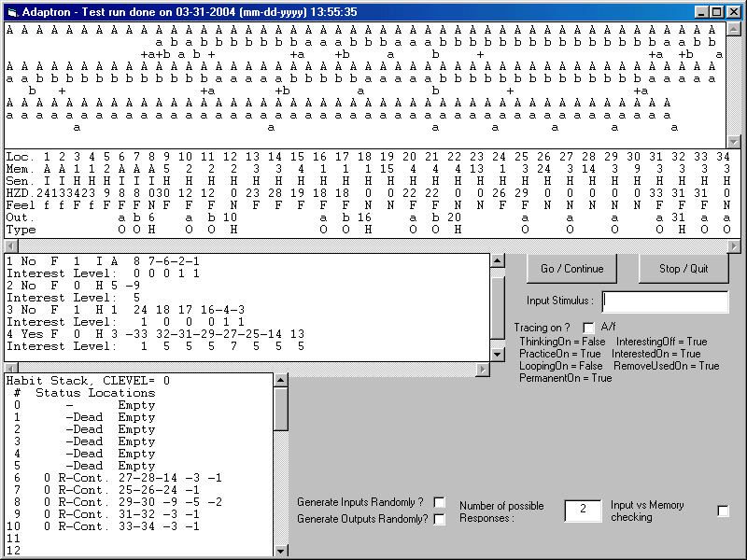Click the Adaptron title bar application icon
Image resolution: width=747 pixels, height=560 pixels.
12,12
